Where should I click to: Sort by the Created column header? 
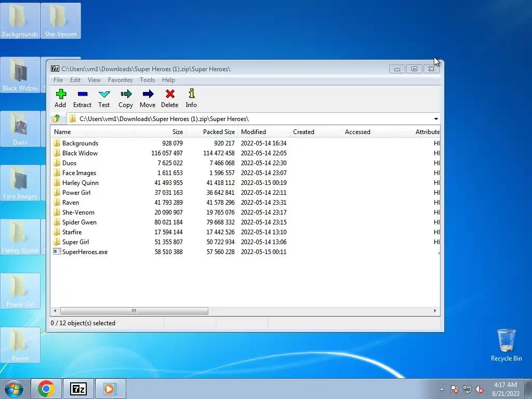pos(315,131)
